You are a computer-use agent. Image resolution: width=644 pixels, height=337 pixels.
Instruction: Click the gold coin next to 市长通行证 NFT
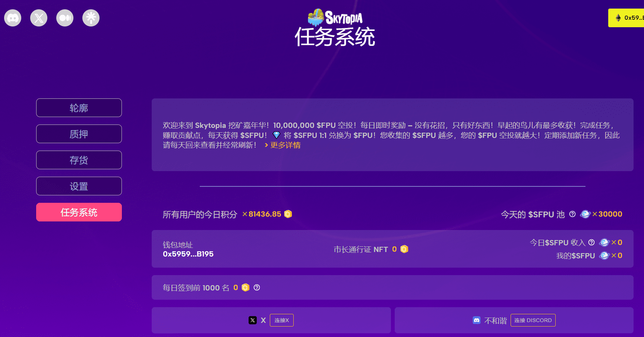coord(404,249)
